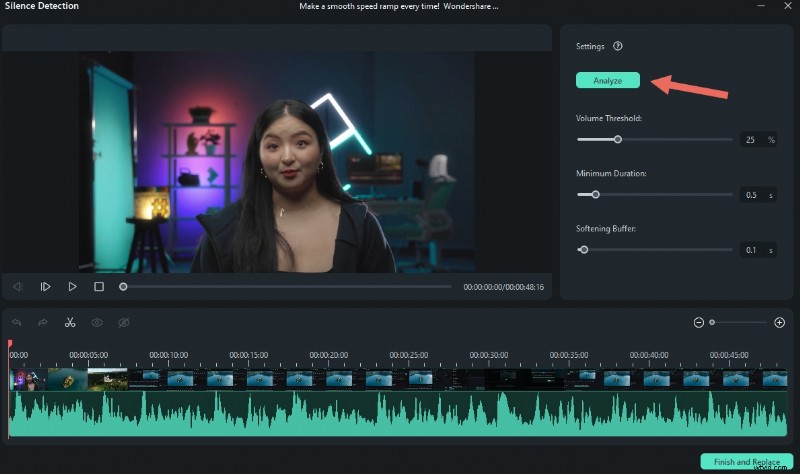This screenshot has width=800, height=474.
Task: Edit the Volume Threshold value field 25
Action: 758,139
